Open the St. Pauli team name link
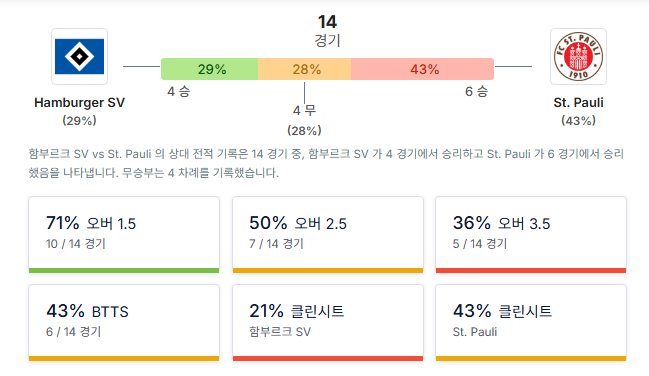 pos(578,103)
